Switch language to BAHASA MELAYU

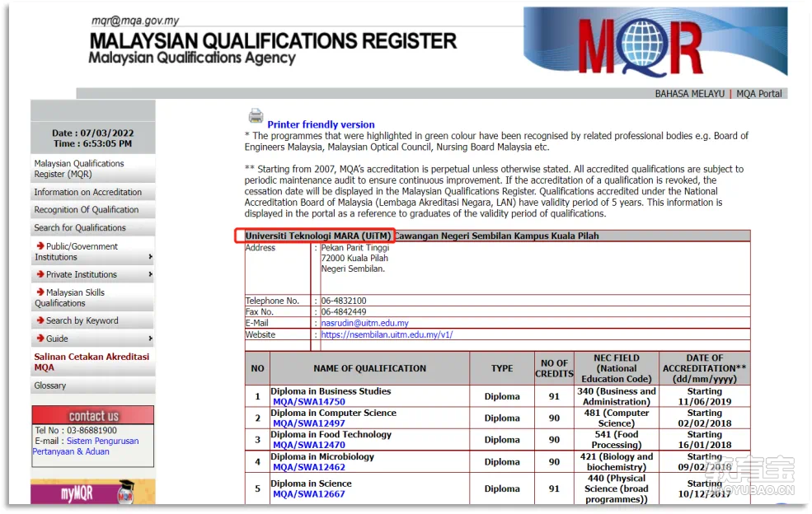coord(689,94)
